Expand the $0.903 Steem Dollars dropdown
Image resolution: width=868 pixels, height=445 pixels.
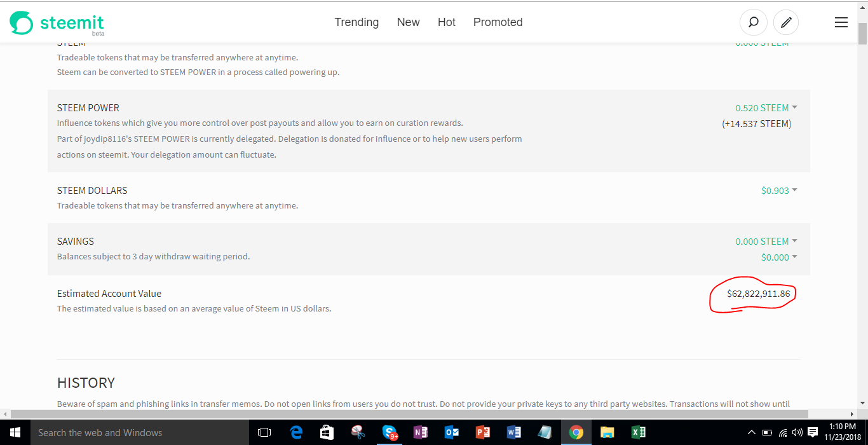click(779, 191)
